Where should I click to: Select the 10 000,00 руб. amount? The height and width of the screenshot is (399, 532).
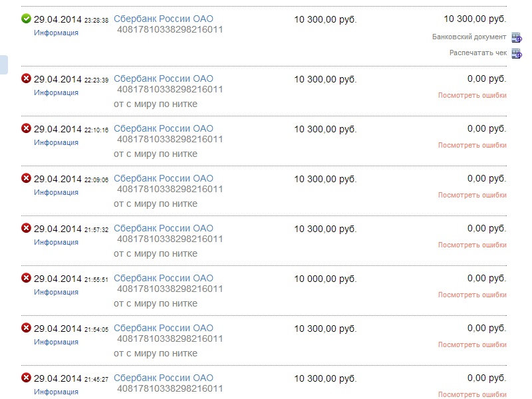click(x=325, y=279)
